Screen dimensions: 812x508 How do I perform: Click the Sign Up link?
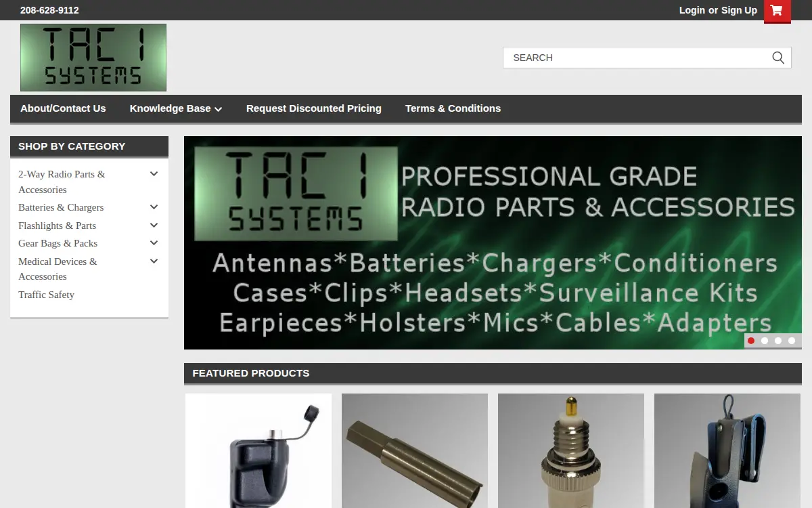(x=739, y=10)
